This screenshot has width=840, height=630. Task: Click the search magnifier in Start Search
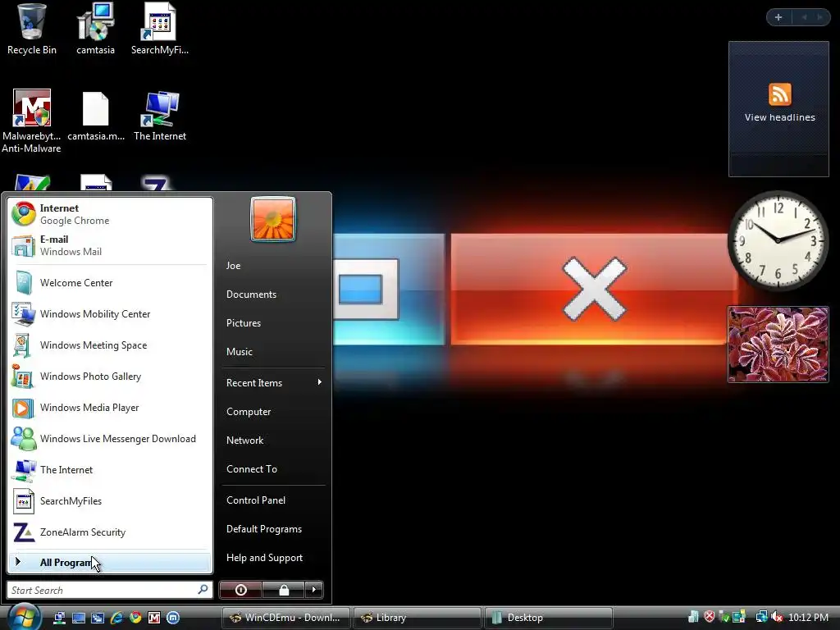[x=203, y=590]
